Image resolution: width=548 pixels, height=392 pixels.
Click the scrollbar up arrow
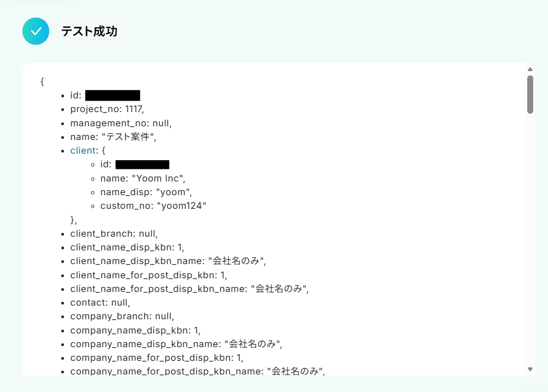[x=530, y=69]
